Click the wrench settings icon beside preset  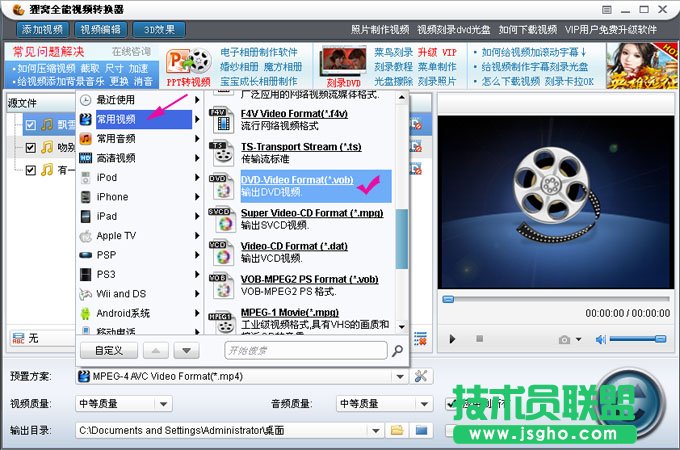[421, 376]
